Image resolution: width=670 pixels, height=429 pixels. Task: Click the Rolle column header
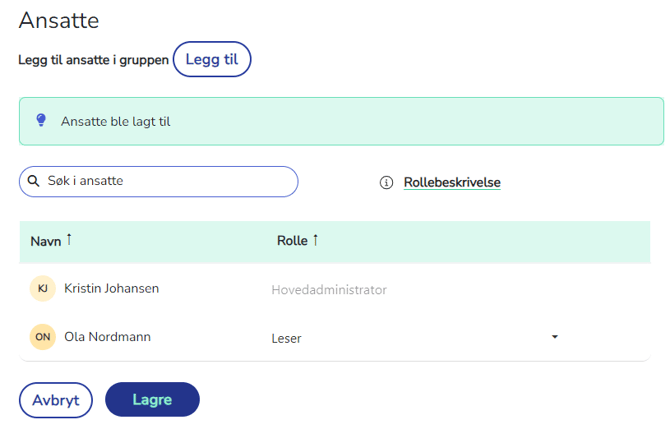pyautogui.click(x=292, y=241)
